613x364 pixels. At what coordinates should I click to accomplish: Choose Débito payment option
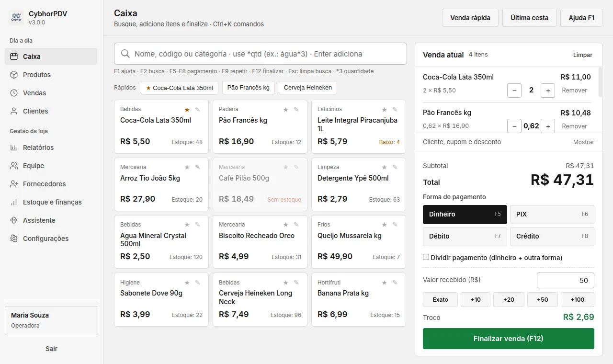[465, 236]
